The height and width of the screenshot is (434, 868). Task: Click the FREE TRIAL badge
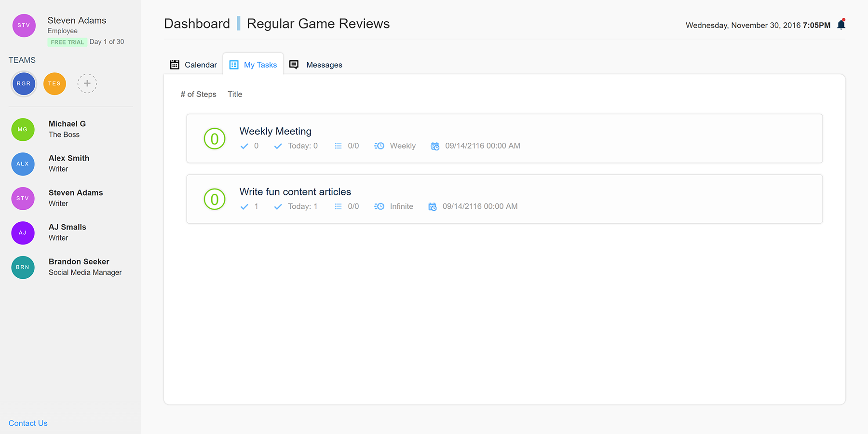coord(68,42)
